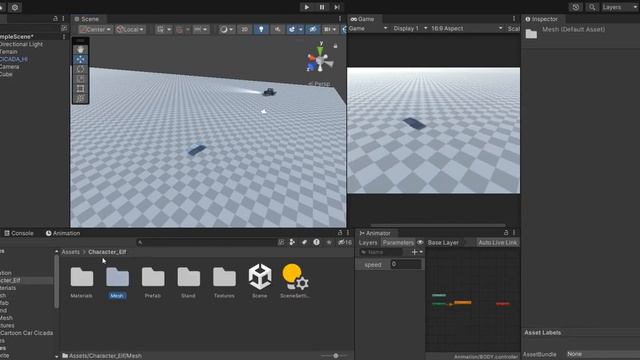640x360 pixels.
Task: Click the Project console log filter icon
Action: pyautogui.click(x=316, y=242)
